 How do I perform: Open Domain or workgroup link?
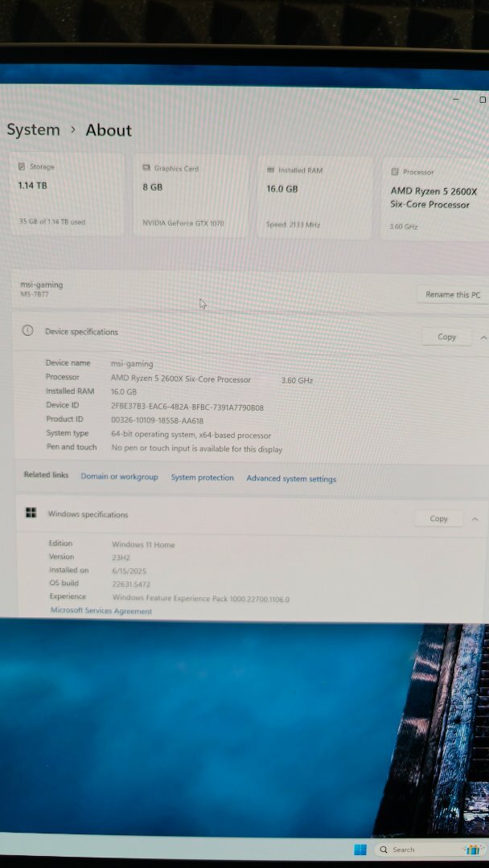pos(119,477)
